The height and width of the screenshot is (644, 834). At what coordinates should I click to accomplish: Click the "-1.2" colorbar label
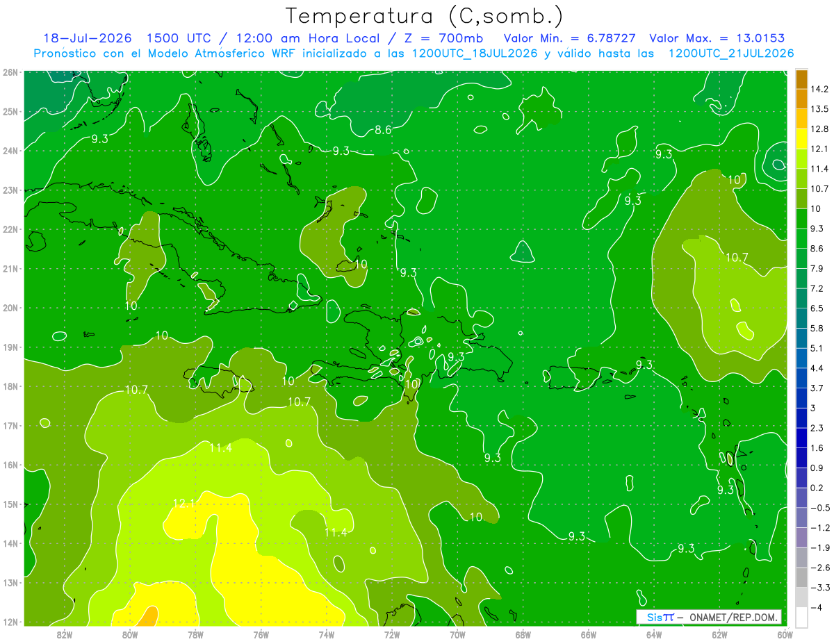(x=820, y=527)
